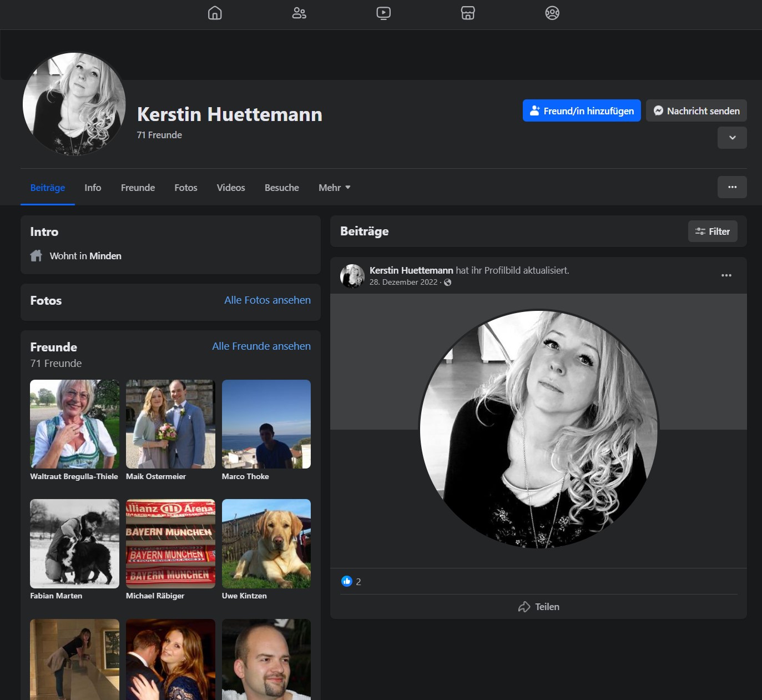Go to the Home feed icon
The height and width of the screenshot is (700, 762).
tap(215, 13)
